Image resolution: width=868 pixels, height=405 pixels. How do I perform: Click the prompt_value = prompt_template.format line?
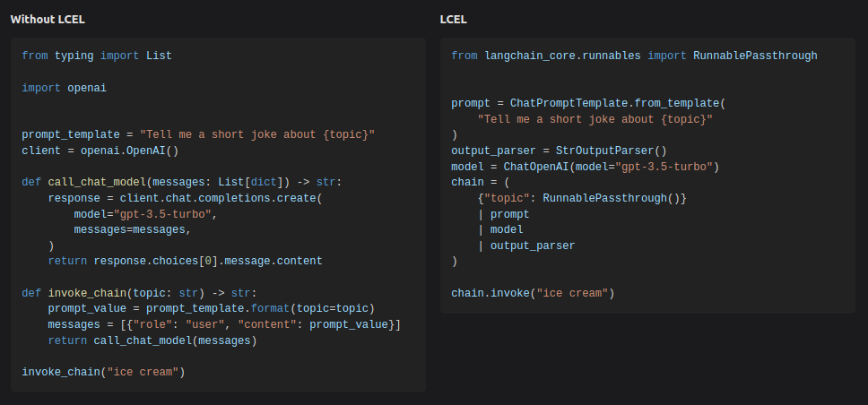point(212,309)
